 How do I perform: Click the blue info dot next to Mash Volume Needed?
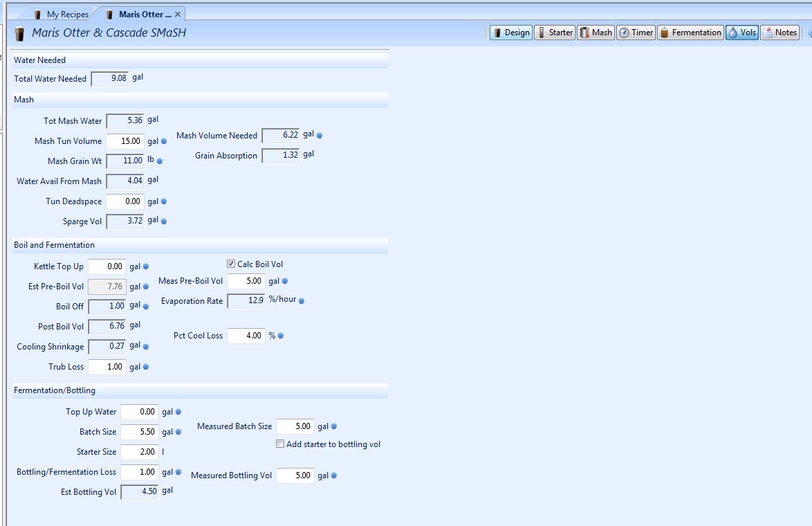pyautogui.click(x=320, y=135)
